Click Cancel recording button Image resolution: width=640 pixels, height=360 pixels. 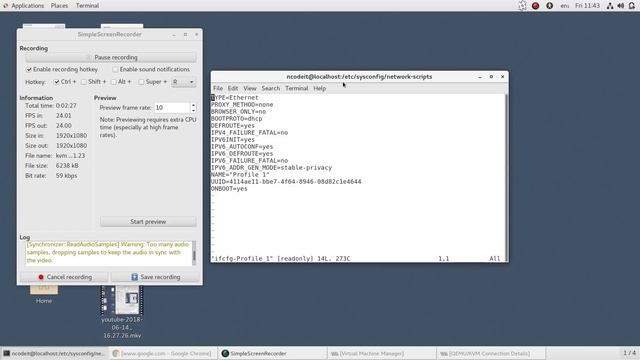click(x=64, y=277)
